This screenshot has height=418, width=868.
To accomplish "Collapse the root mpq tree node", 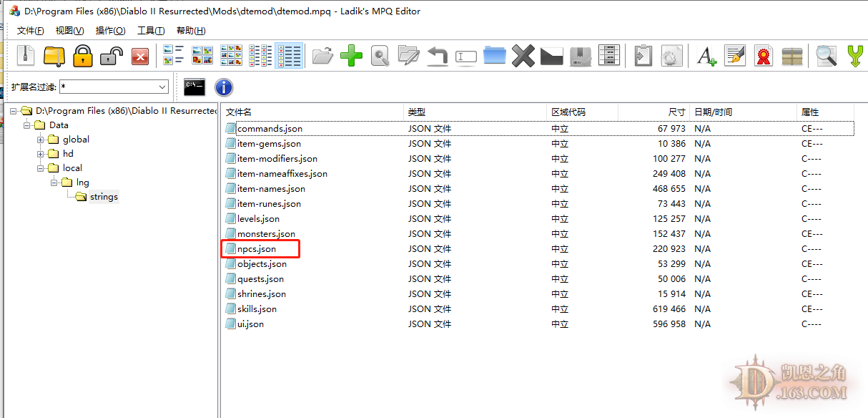I will tap(13, 111).
